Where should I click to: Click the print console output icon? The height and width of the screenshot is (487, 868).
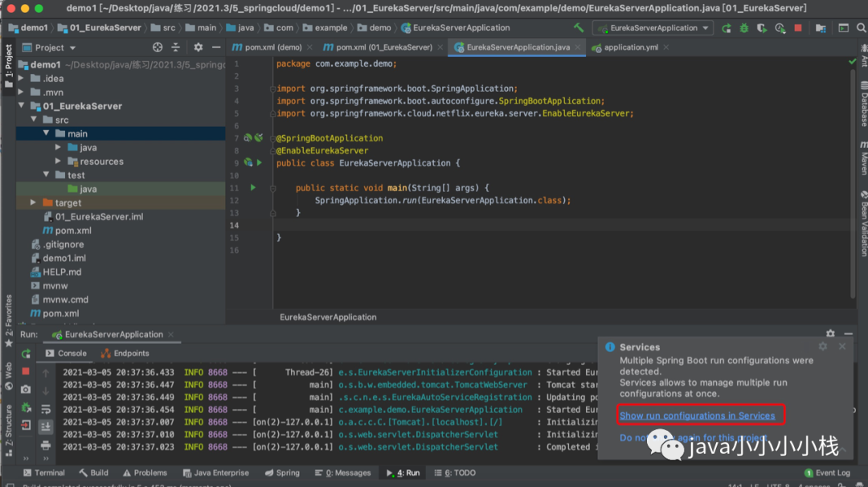pyautogui.click(x=46, y=444)
